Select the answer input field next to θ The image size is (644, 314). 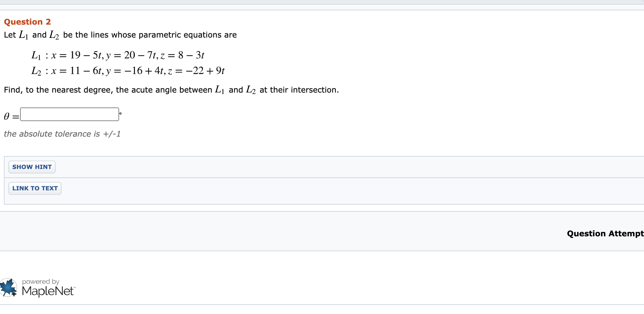pos(69,114)
